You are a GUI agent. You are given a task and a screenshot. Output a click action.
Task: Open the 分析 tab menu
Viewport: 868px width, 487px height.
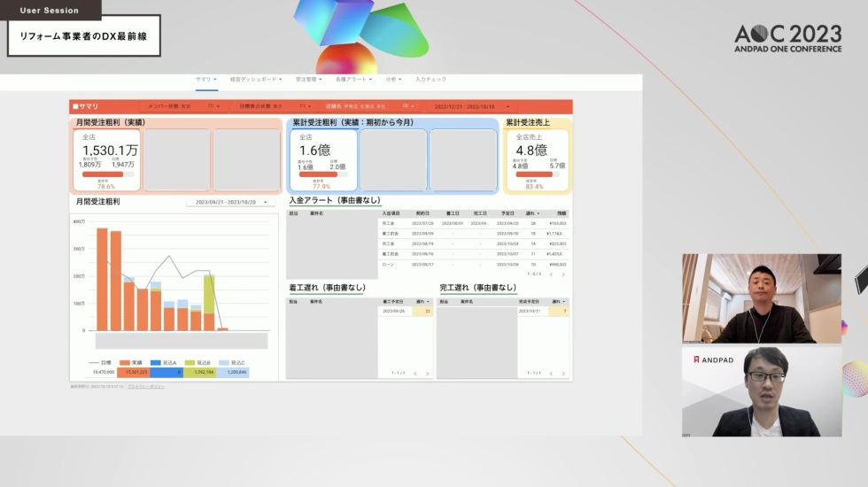(393, 80)
